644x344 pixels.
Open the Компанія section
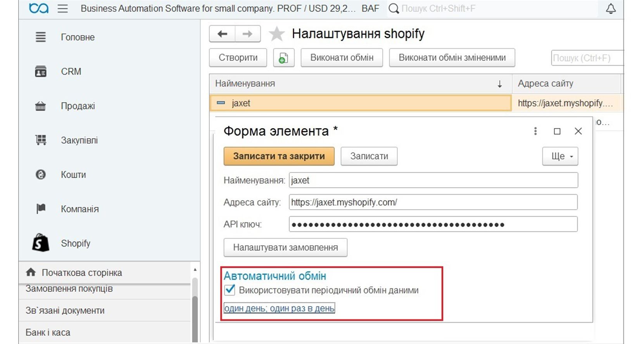80,209
